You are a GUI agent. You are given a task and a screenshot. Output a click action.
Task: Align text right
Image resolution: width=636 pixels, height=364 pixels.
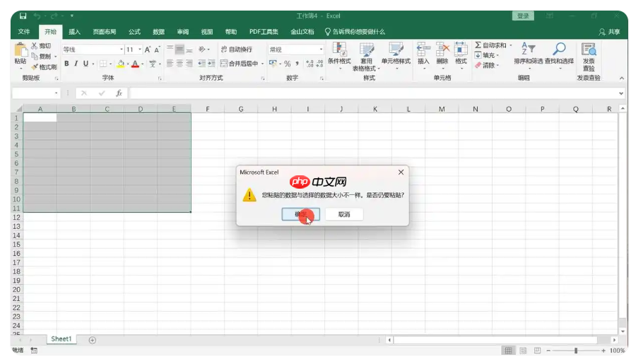[189, 64]
